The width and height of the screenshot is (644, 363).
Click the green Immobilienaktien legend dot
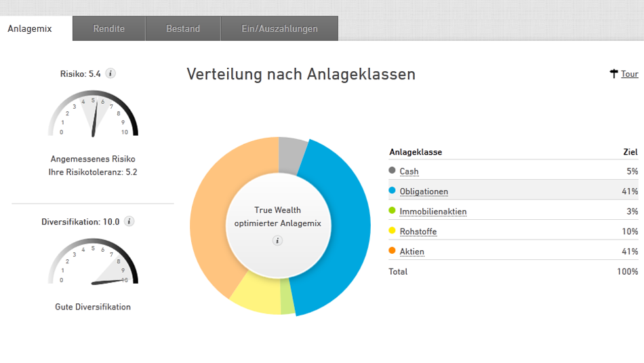tap(392, 210)
